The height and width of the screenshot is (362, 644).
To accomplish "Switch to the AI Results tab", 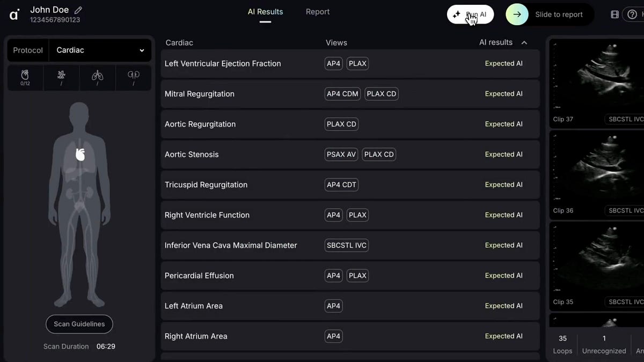I will click(265, 12).
